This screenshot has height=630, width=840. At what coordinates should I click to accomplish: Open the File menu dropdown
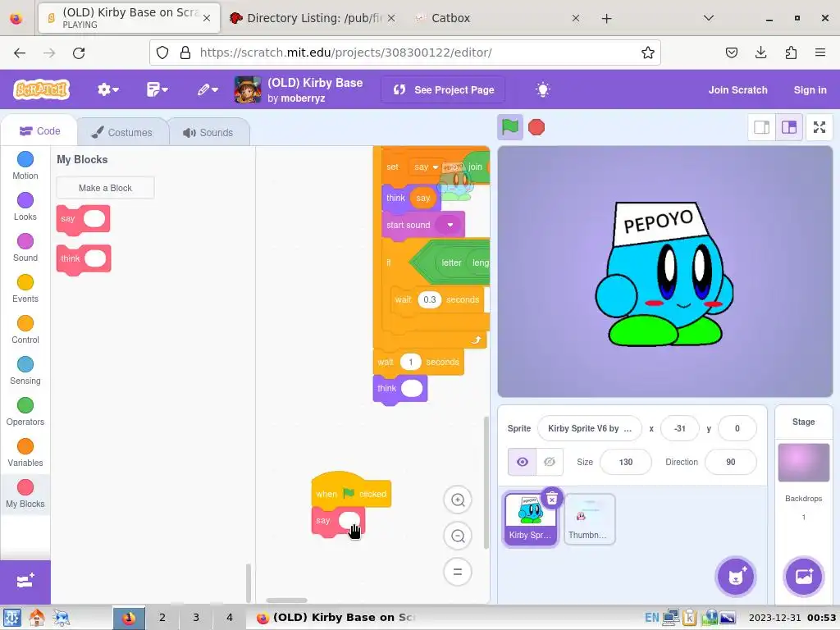(157, 89)
